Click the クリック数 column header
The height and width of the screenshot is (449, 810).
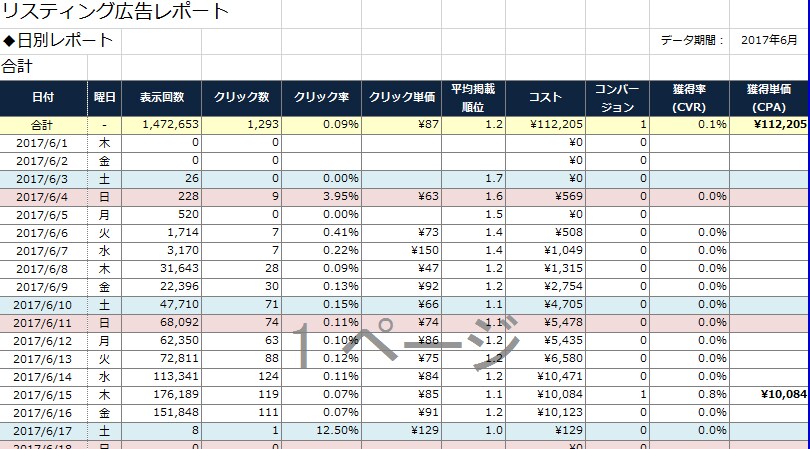241,98
